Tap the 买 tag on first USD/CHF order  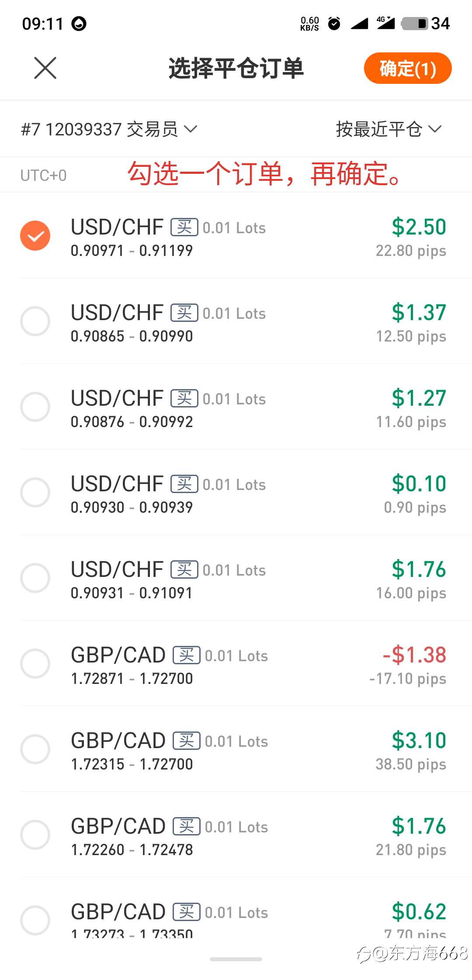point(184,227)
